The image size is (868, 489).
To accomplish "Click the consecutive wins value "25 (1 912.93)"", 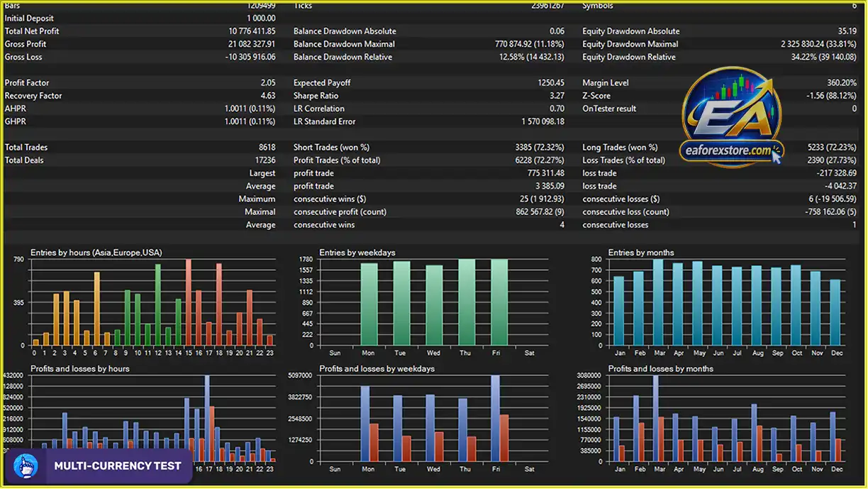I will (542, 199).
